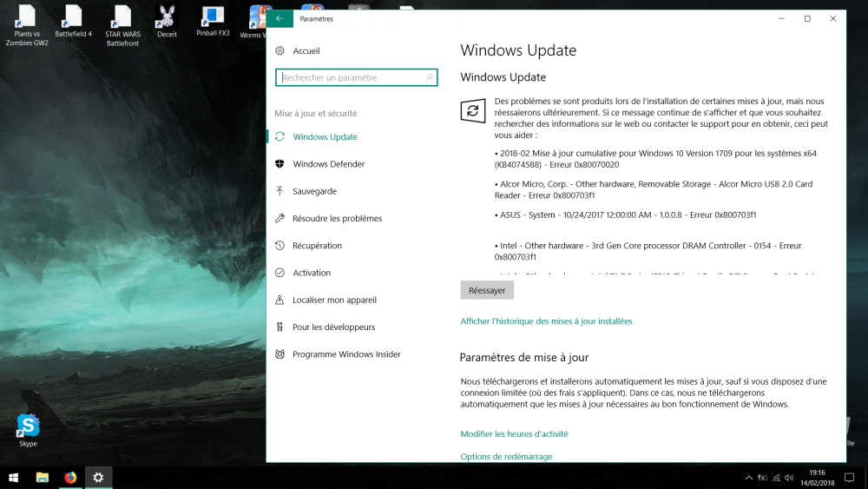The width and height of the screenshot is (868, 489).
Task: Open Récupération recovery settings
Action: coord(317,246)
